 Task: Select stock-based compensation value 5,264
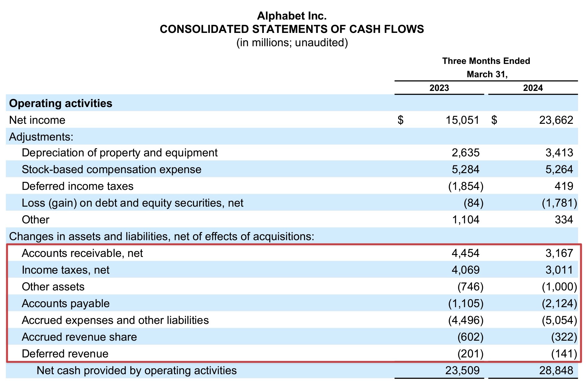[x=559, y=170]
